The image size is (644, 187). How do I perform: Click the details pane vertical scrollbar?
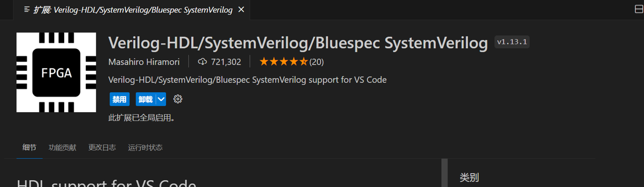pos(444,173)
